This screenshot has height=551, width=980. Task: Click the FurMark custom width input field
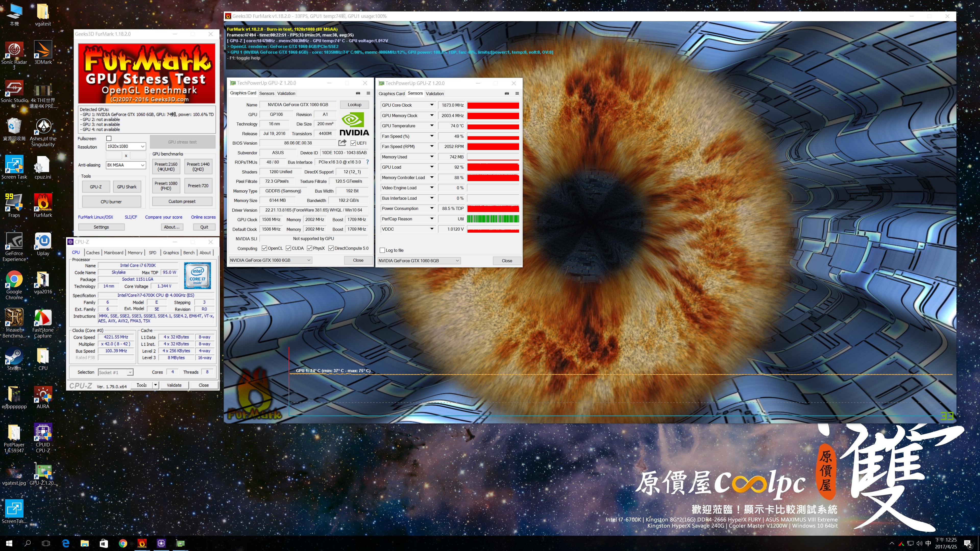(114, 155)
